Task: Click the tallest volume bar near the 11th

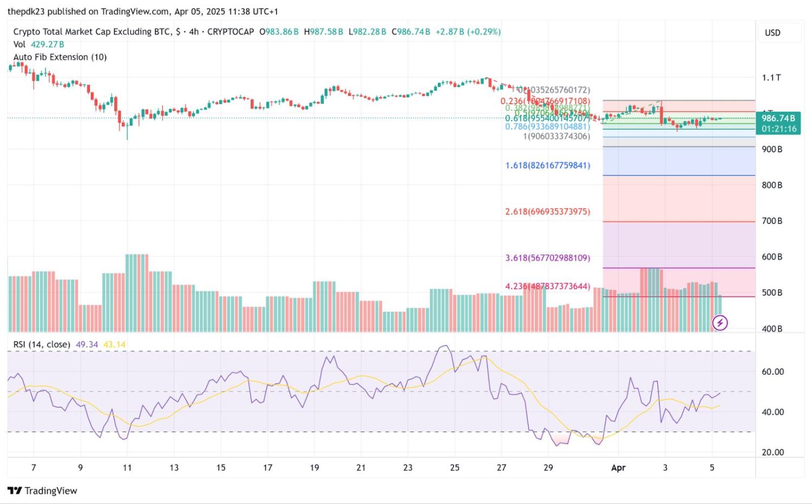Action: pos(136,292)
